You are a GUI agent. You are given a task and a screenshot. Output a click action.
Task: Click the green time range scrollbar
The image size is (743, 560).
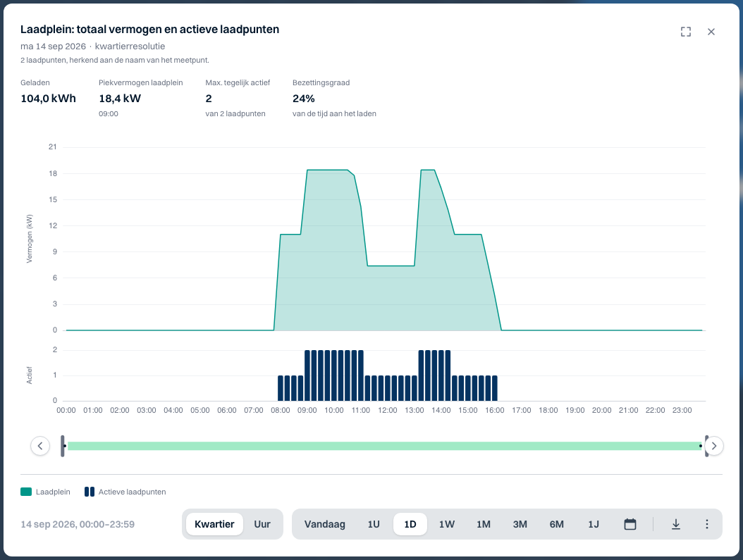coord(384,446)
